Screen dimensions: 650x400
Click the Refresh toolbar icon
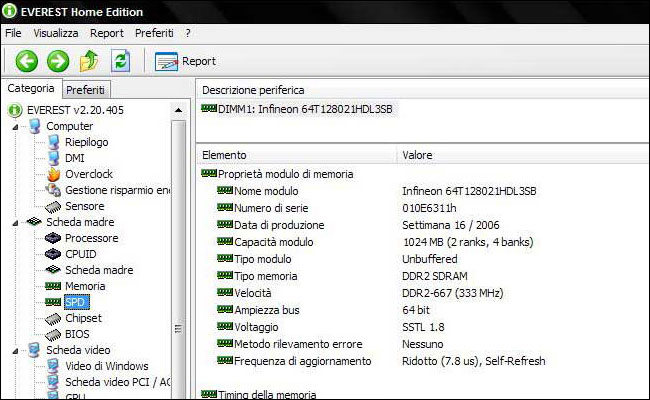tap(121, 61)
